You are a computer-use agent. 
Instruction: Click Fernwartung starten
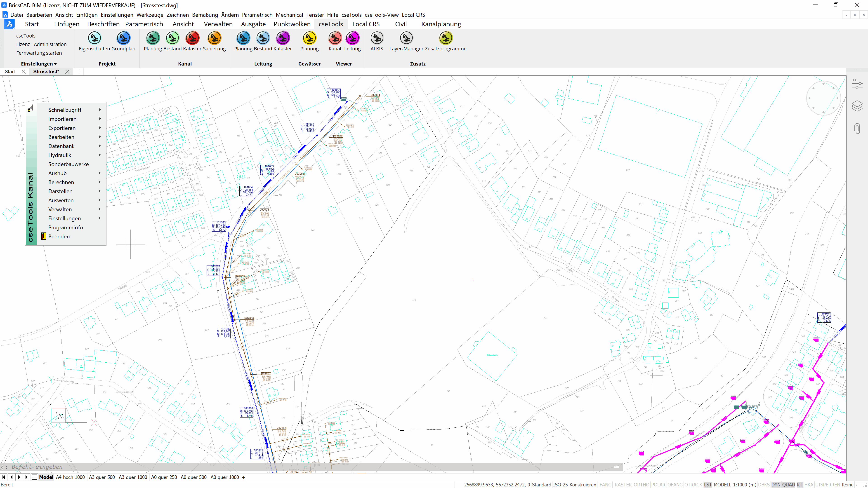[x=39, y=53]
